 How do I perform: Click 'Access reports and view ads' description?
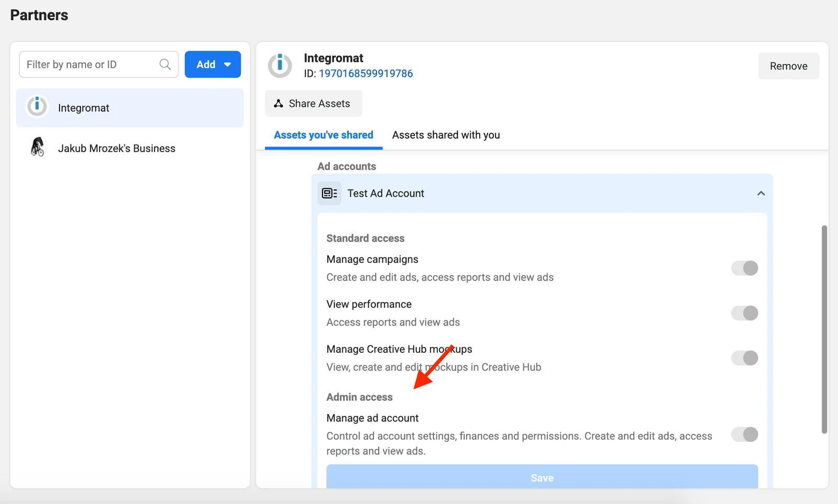point(393,322)
